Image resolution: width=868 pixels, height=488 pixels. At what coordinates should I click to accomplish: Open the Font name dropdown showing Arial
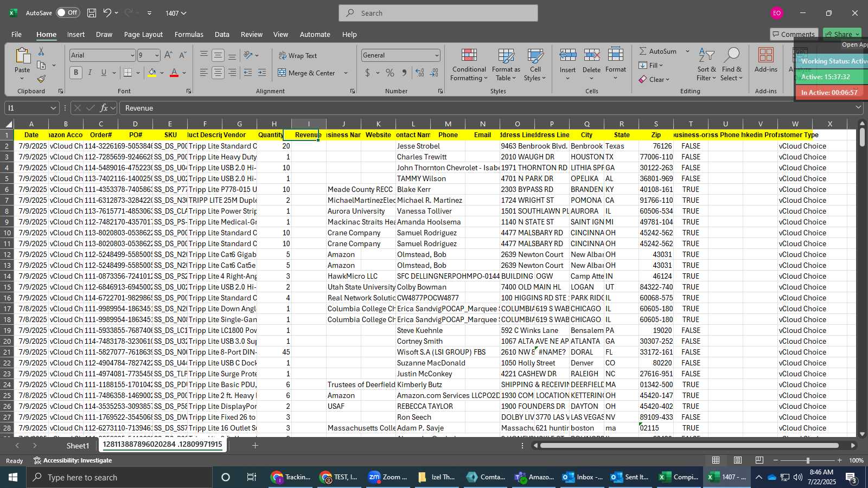point(132,55)
